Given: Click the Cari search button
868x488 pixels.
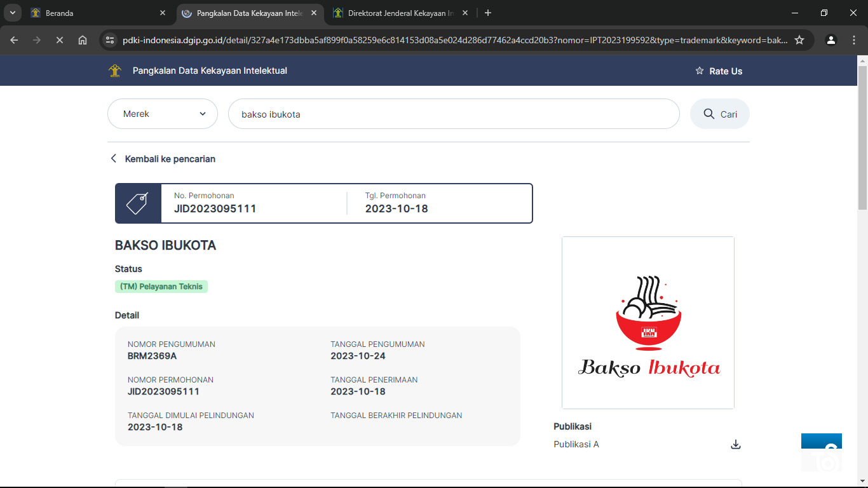Looking at the screenshot, I should pos(720,114).
